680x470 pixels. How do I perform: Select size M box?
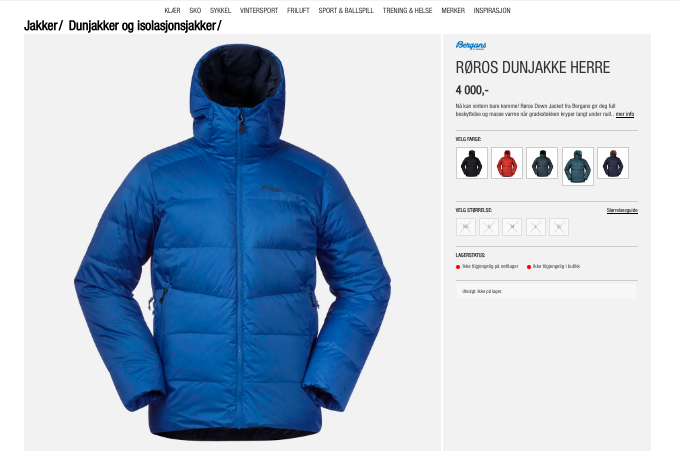[x=512, y=227]
